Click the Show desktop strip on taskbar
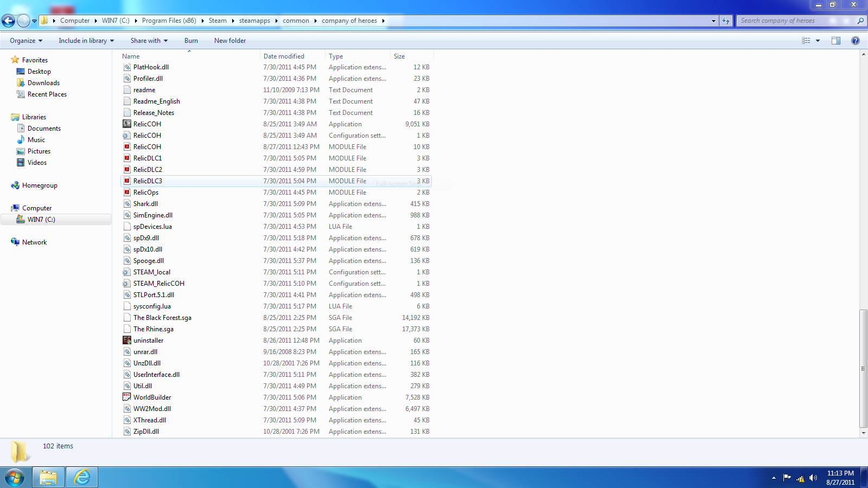The image size is (868, 488). point(864,478)
